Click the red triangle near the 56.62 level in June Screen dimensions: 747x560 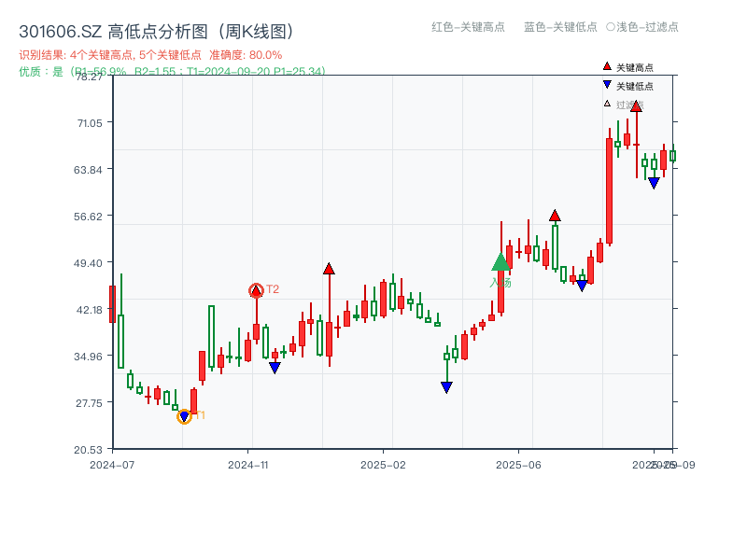[x=556, y=215]
